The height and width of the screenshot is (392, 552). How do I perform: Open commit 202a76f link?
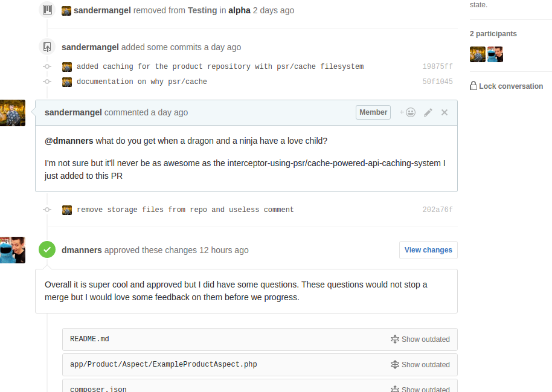437,210
